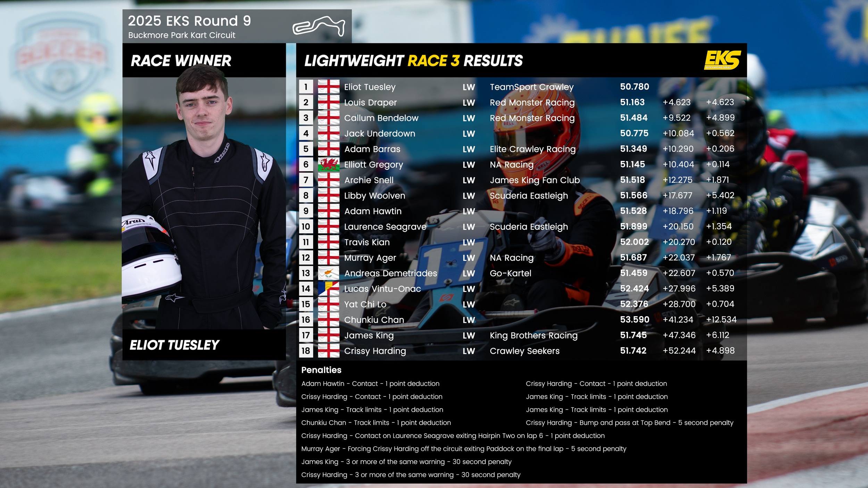Click team name TeamSport Crawley

coord(531,87)
